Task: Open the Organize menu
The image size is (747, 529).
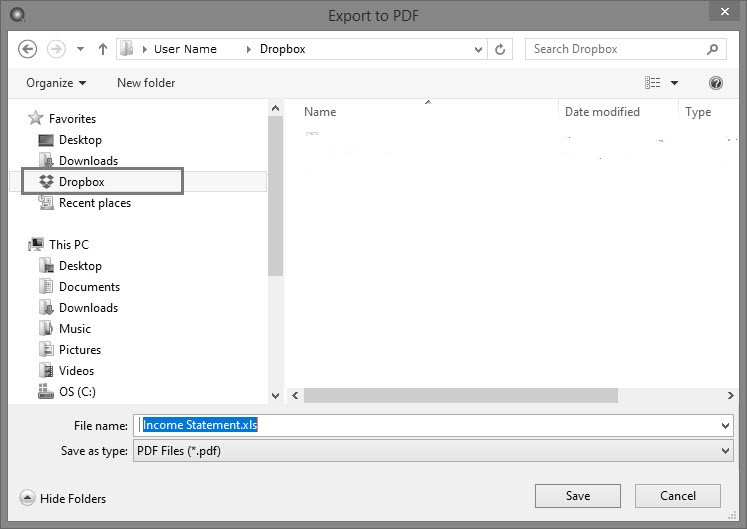Action: pos(56,83)
